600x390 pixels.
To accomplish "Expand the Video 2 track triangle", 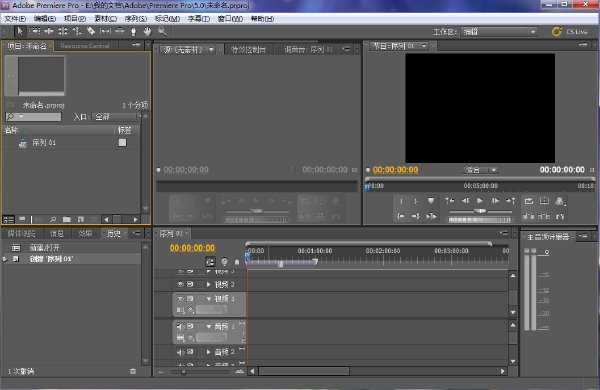I will pyautogui.click(x=209, y=284).
